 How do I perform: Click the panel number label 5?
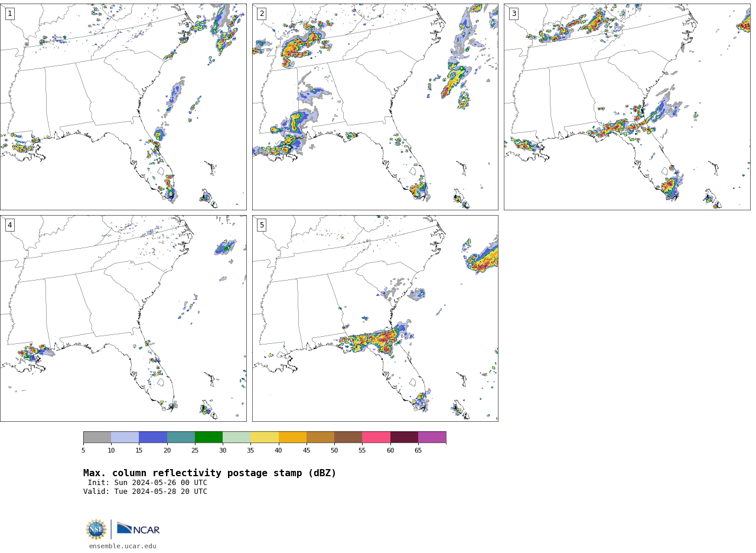(262, 225)
